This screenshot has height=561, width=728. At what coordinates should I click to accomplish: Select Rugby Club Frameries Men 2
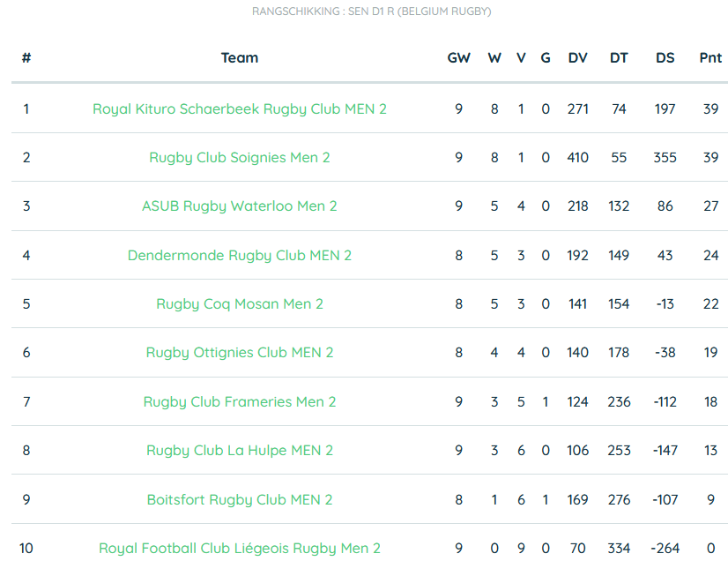click(240, 402)
